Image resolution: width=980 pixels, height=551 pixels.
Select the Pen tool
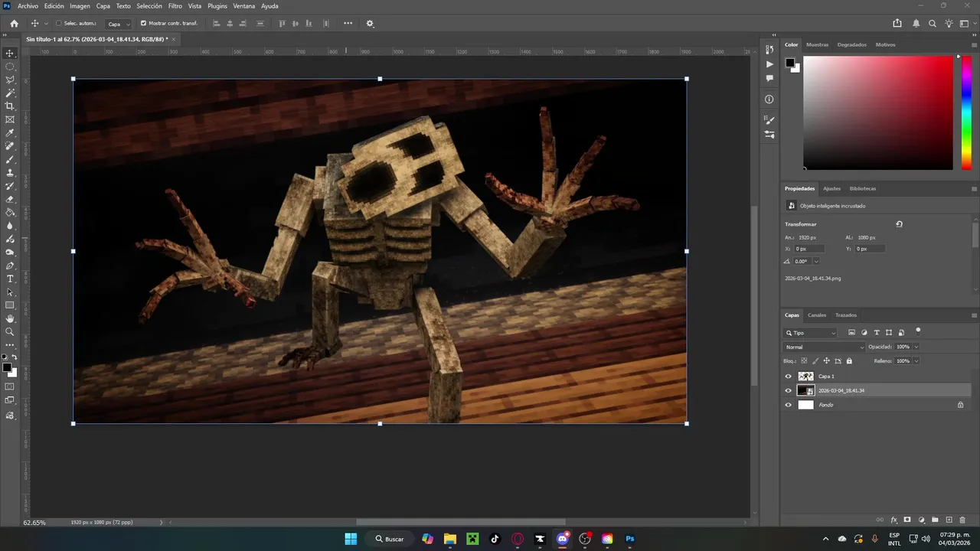click(10, 266)
